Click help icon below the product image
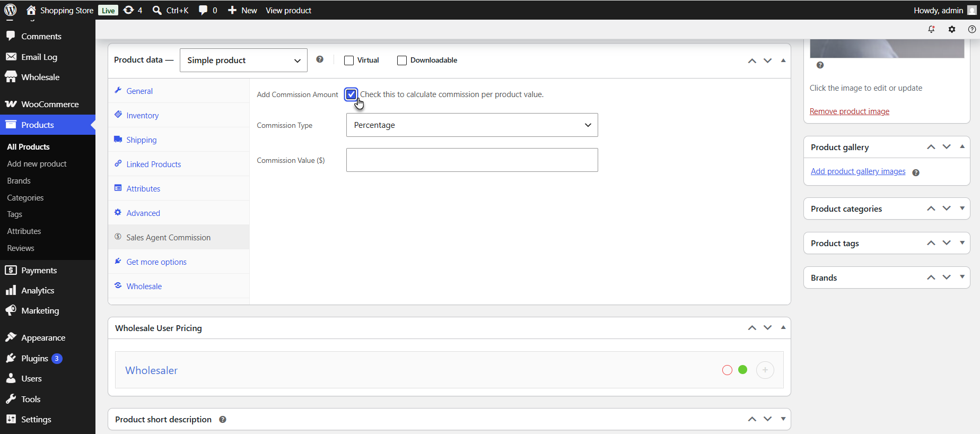Image resolution: width=980 pixels, height=434 pixels. click(x=820, y=65)
